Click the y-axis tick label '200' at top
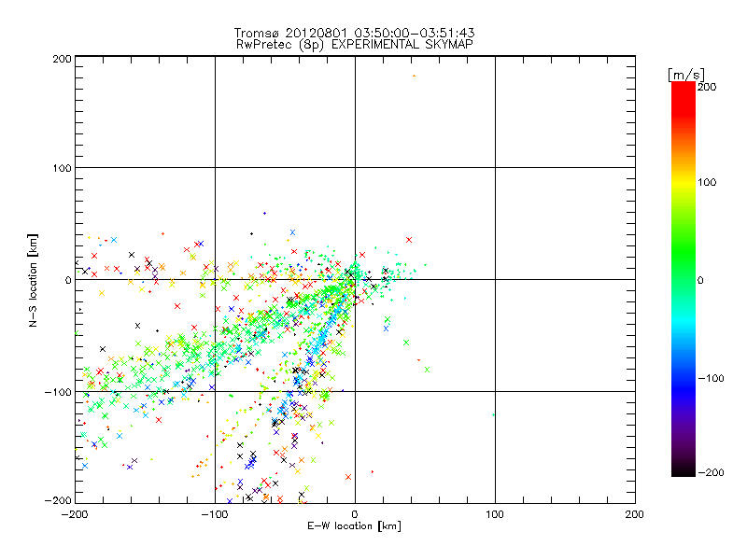 click(x=62, y=59)
